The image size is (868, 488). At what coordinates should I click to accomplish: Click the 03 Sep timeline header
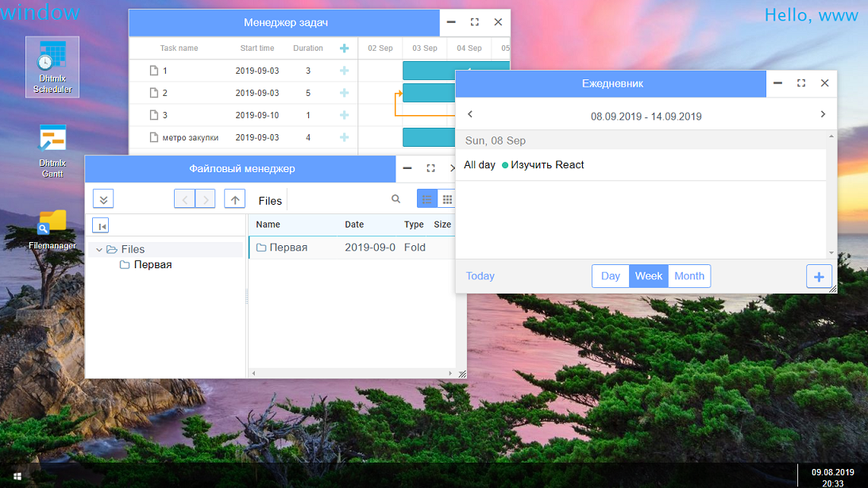coord(425,48)
